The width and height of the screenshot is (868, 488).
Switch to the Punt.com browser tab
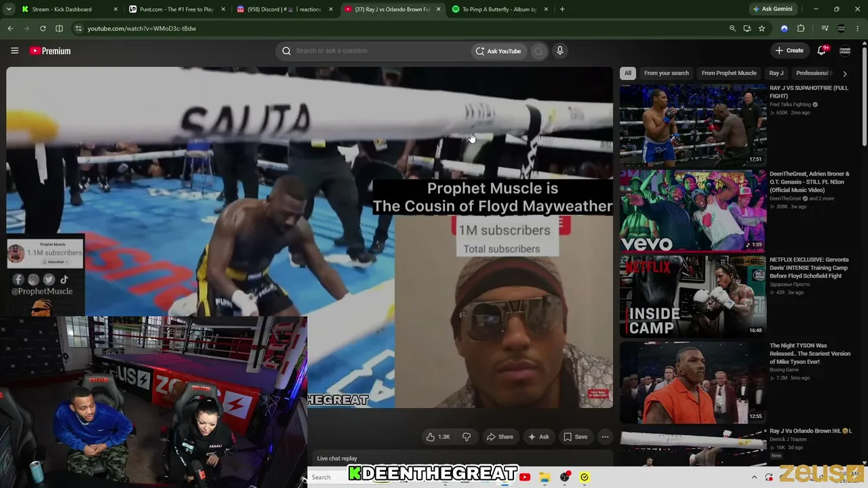click(x=176, y=9)
